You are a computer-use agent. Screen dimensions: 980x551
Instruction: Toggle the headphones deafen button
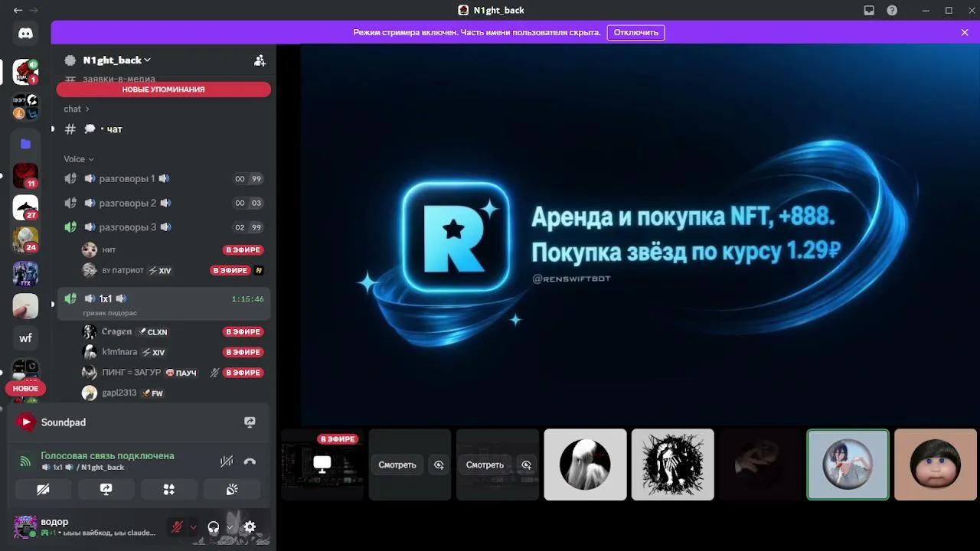click(214, 527)
